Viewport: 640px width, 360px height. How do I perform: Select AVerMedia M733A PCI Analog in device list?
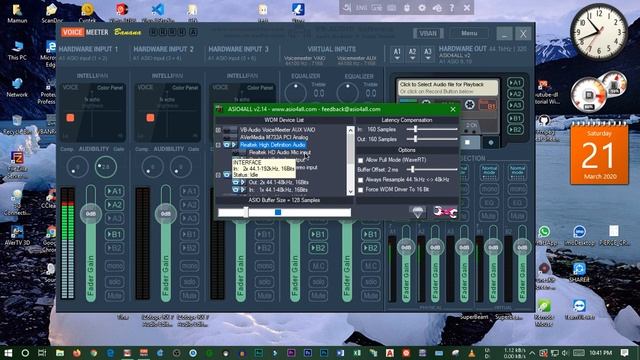[x=274, y=137]
